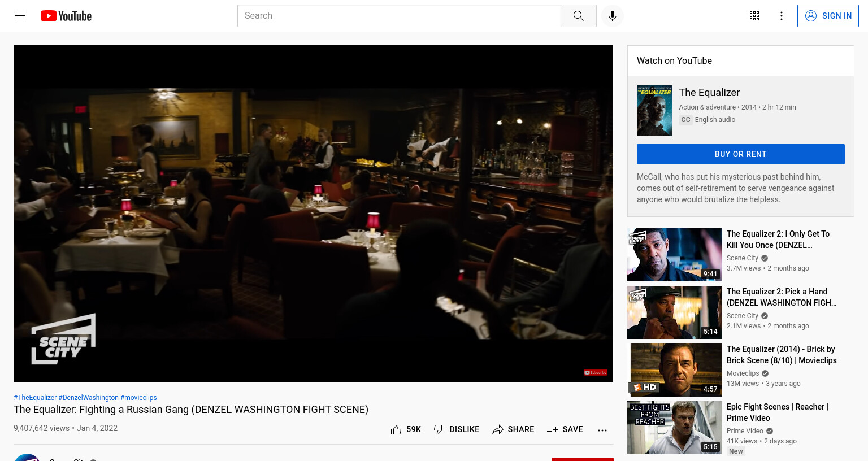
Task: Click the video title 'Fighting a Russian Gang'
Action: [191, 410]
